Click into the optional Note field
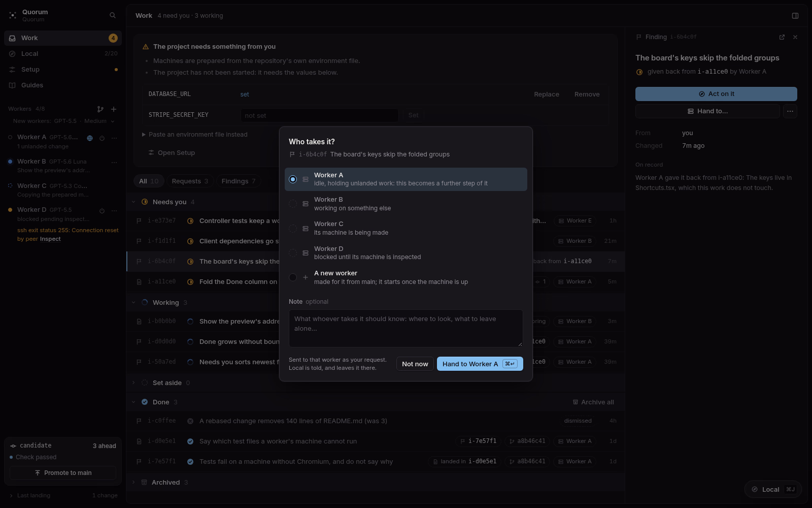This screenshot has width=812, height=508. [x=405, y=328]
